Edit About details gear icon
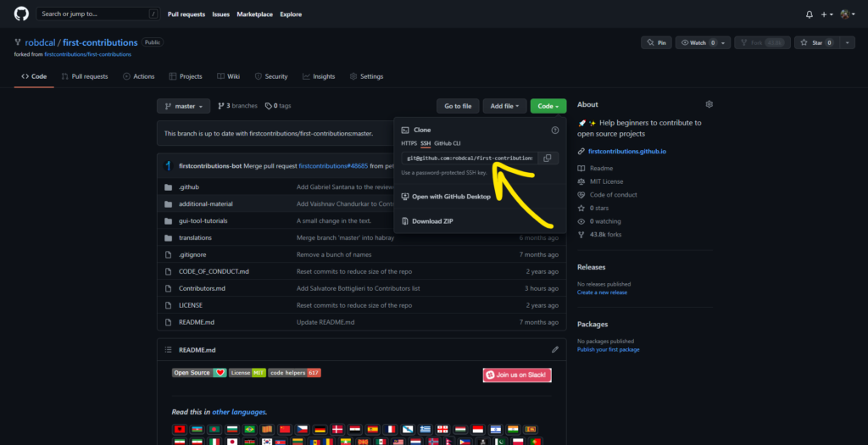Image resolution: width=868 pixels, height=445 pixels. (709, 104)
